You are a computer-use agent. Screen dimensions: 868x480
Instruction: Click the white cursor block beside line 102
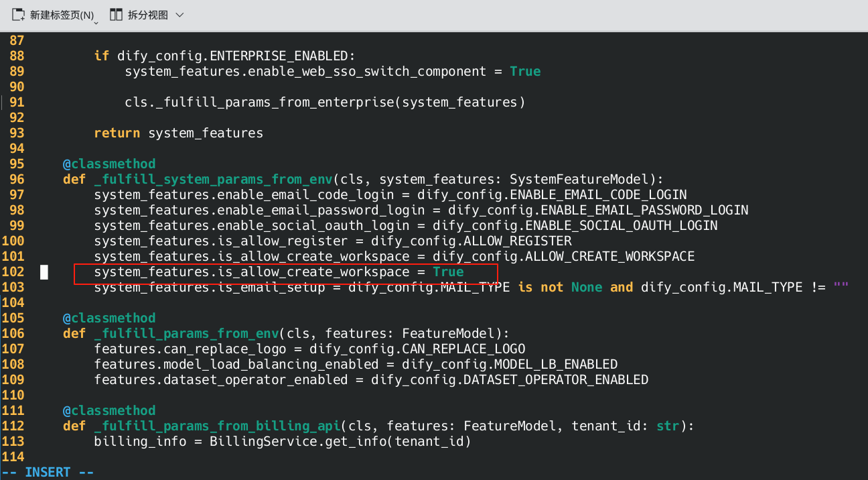44,272
